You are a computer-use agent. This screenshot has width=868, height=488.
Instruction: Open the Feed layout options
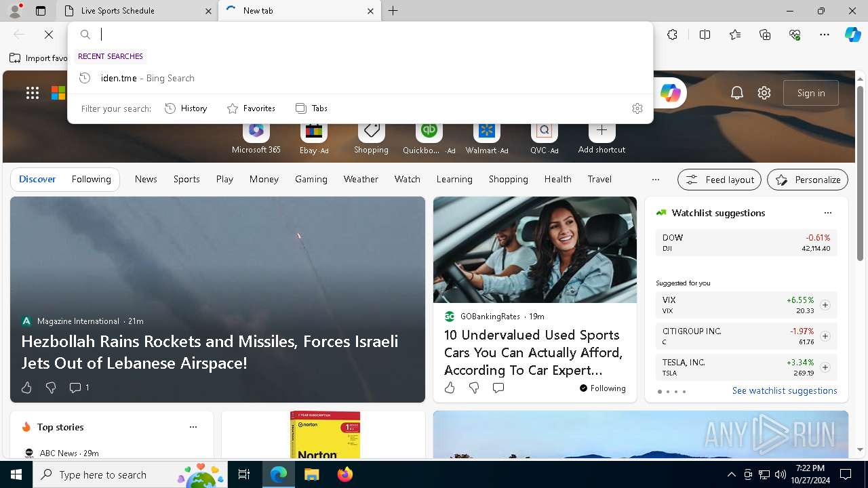coord(719,180)
